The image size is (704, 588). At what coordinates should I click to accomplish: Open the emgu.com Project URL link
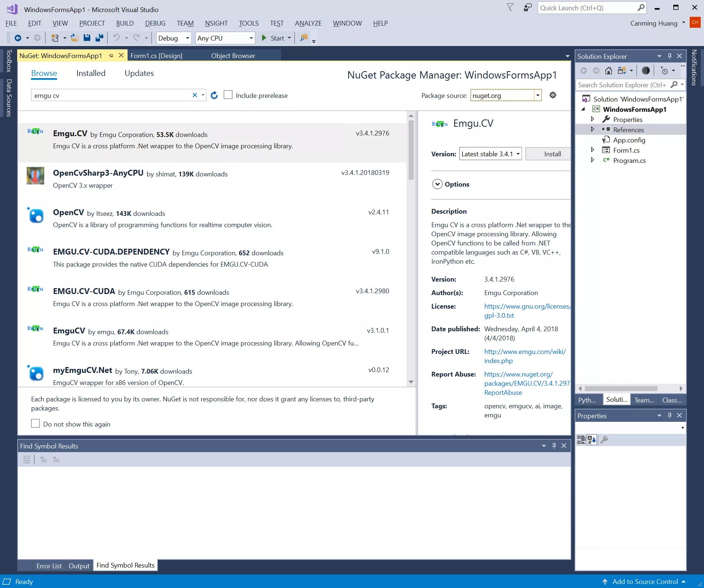525,356
